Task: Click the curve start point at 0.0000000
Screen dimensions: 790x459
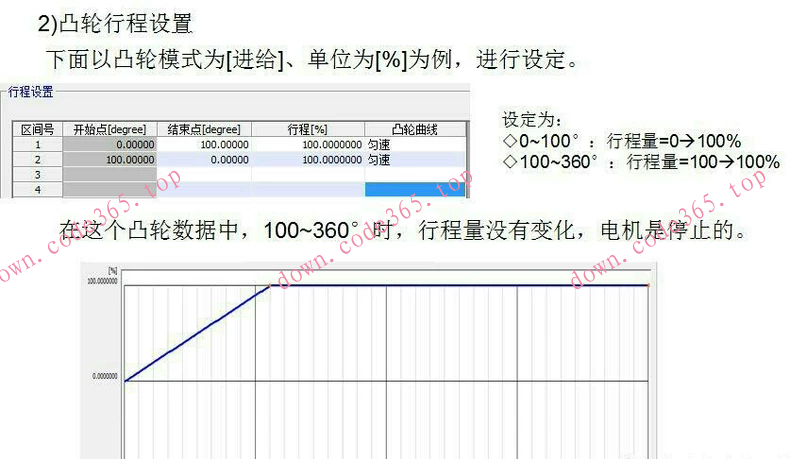Action: (125, 381)
